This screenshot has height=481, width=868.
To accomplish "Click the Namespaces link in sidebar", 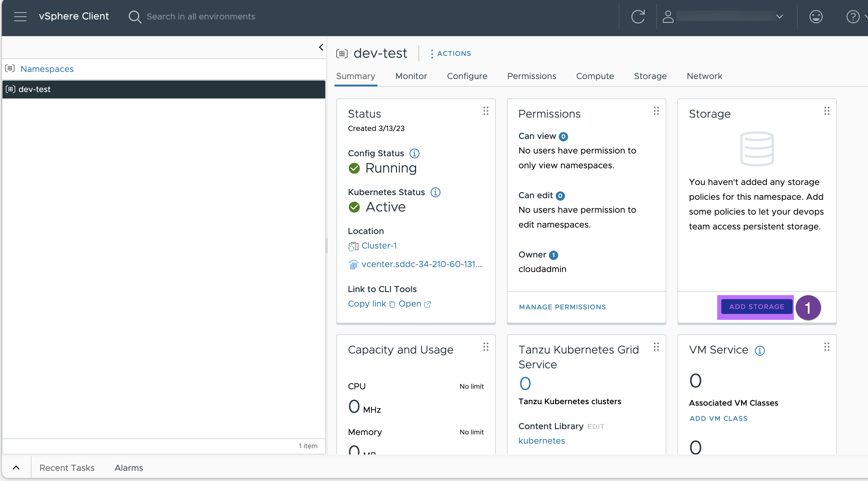I will point(47,69).
